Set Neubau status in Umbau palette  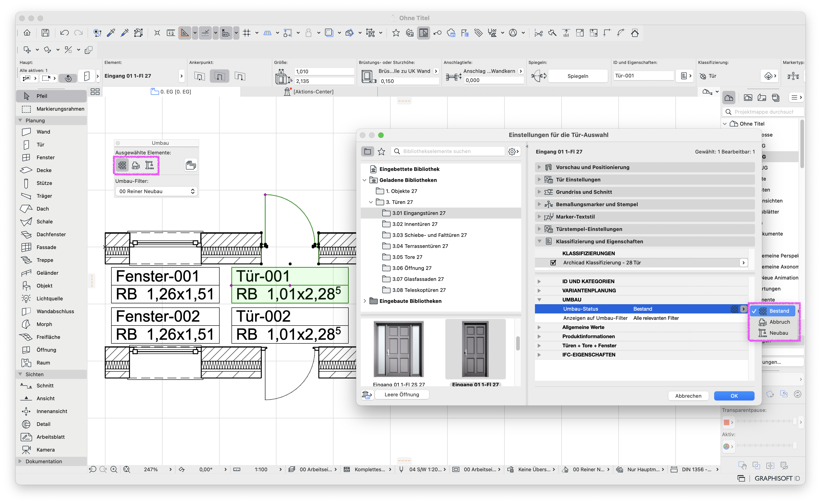(149, 165)
